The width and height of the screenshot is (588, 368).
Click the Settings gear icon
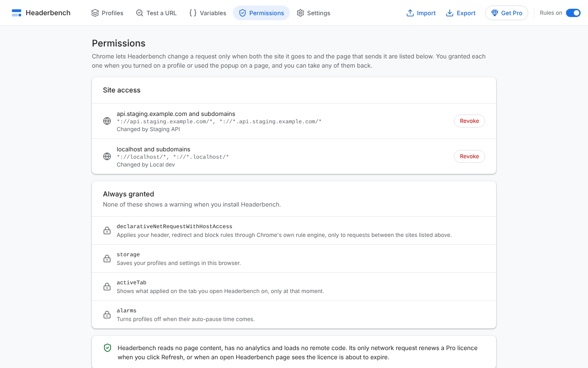(x=300, y=13)
